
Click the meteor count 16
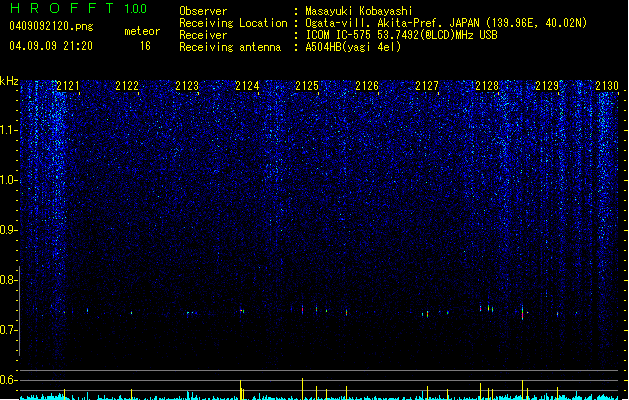145,46
